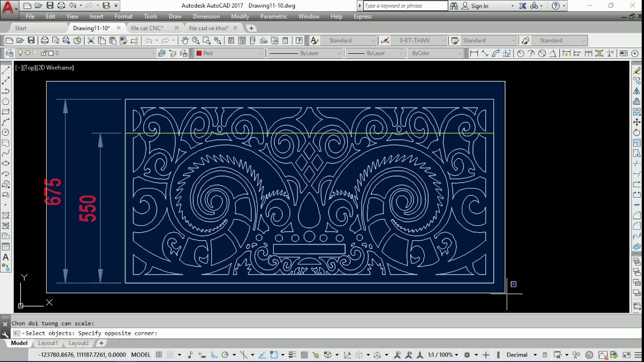Click the Sign In button
This screenshot has height=362, width=644.
(475, 6)
